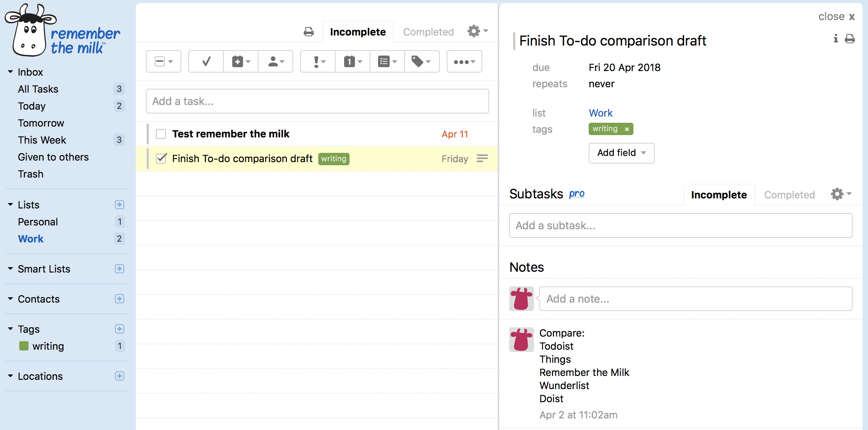Collapse the Contacts section
The height and width of the screenshot is (430, 868).
(x=10, y=299)
